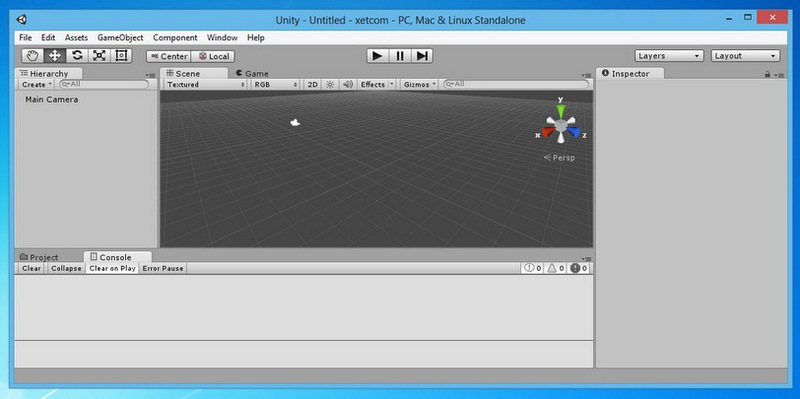Image resolution: width=800 pixels, height=399 pixels.
Task: Open the GameObject menu
Action: pyautogui.click(x=120, y=38)
